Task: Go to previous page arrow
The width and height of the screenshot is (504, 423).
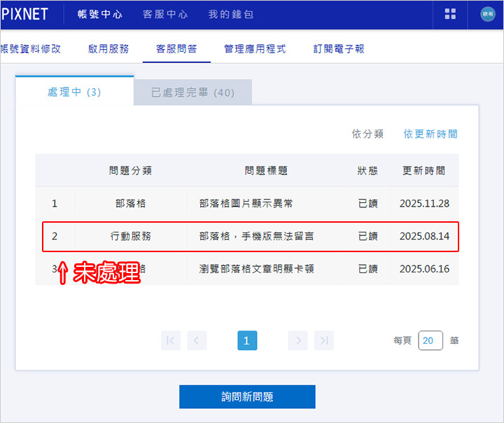Action: pos(197,340)
